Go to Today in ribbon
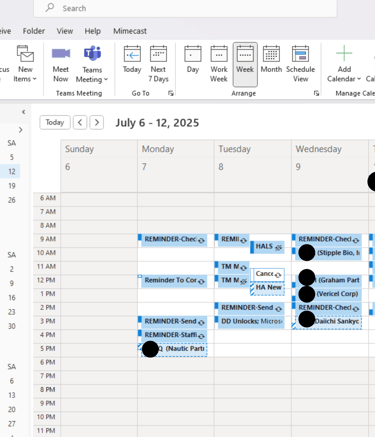The image size is (375, 437). (x=132, y=60)
